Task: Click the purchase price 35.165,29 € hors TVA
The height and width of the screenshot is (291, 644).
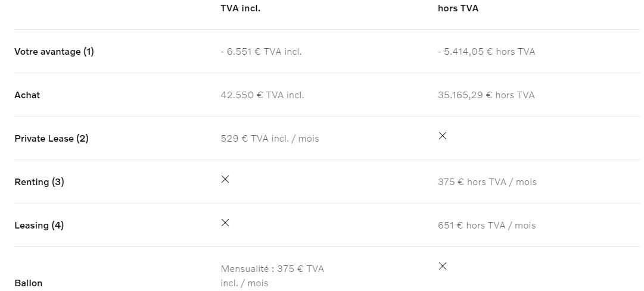Action: coord(486,95)
